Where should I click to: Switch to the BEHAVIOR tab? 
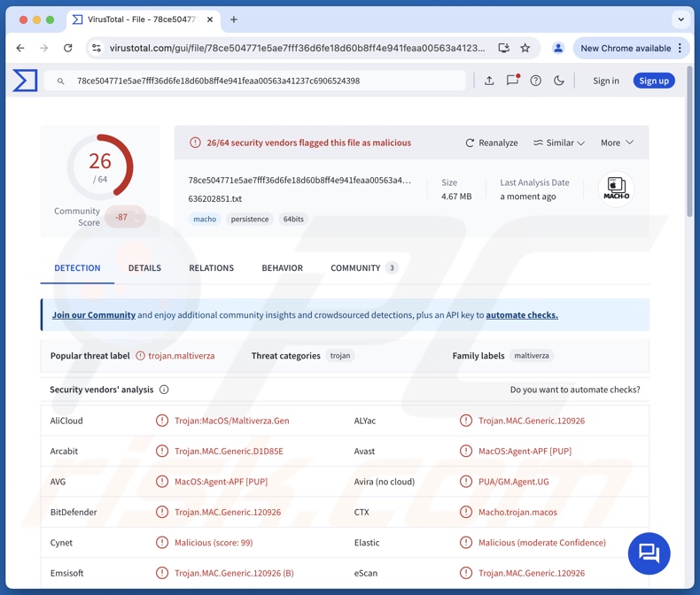click(282, 267)
